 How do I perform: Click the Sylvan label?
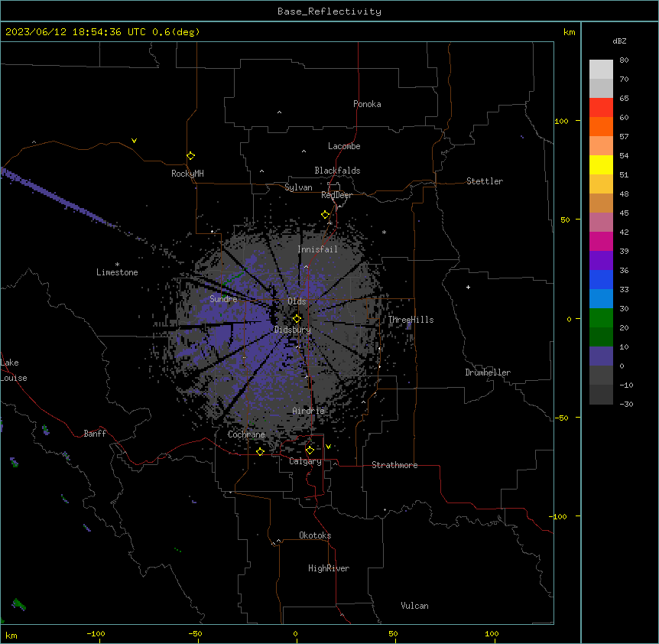(x=299, y=187)
